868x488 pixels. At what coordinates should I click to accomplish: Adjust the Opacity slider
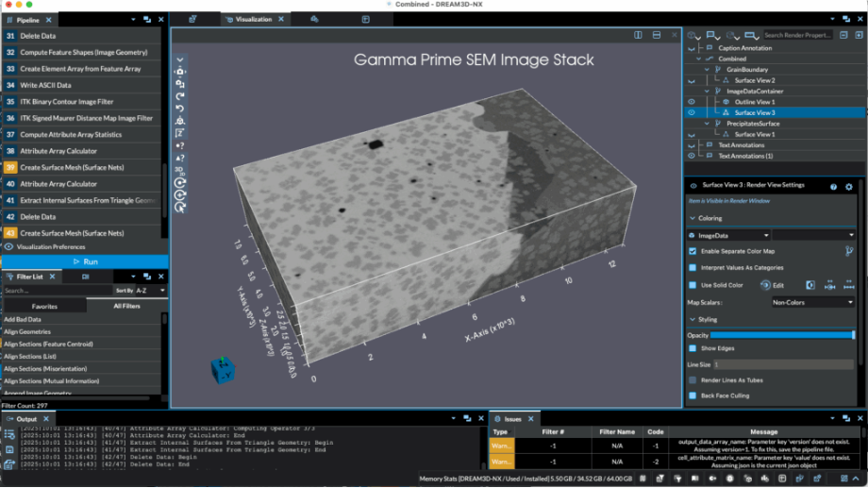tap(783, 335)
